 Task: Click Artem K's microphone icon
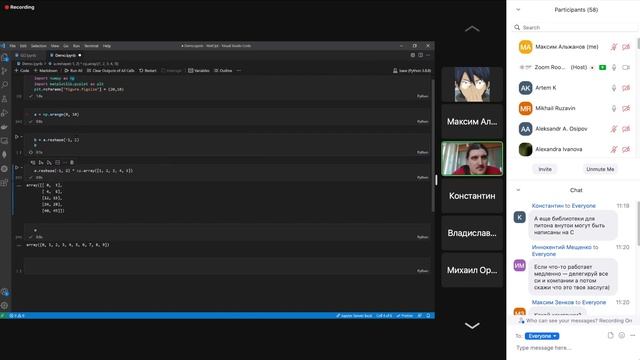point(614,88)
